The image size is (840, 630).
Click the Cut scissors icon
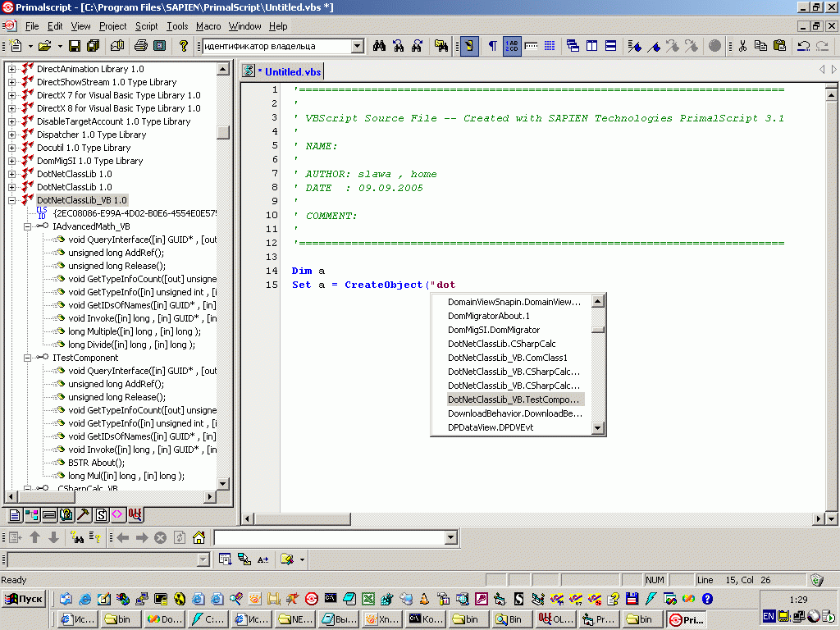[742, 46]
